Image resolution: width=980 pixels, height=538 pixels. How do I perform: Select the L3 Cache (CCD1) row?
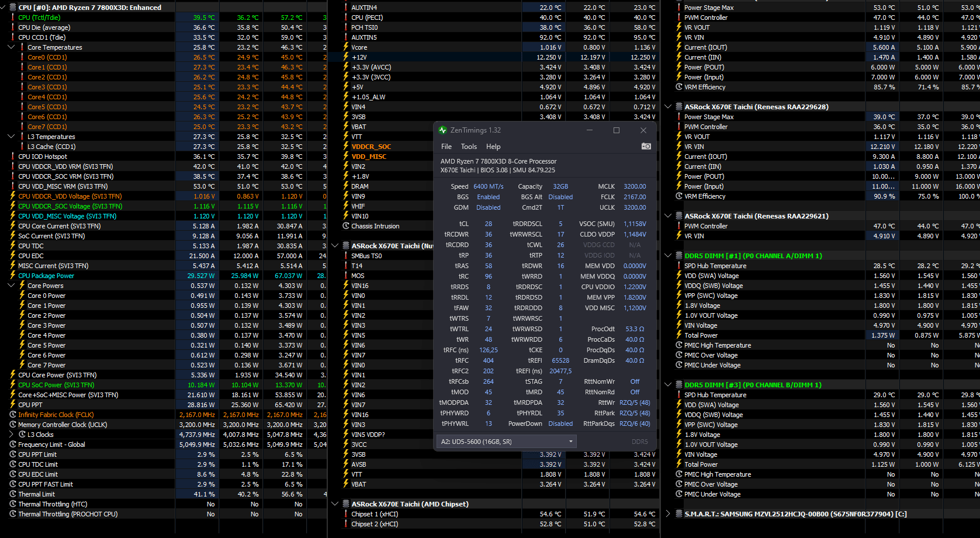pyautogui.click(x=163, y=147)
